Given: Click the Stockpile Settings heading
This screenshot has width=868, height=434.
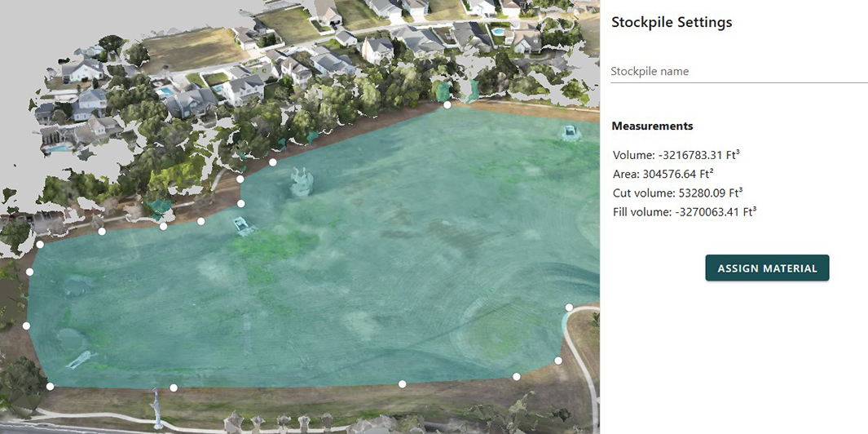Looking at the screenshot, I should coord(672,22).
